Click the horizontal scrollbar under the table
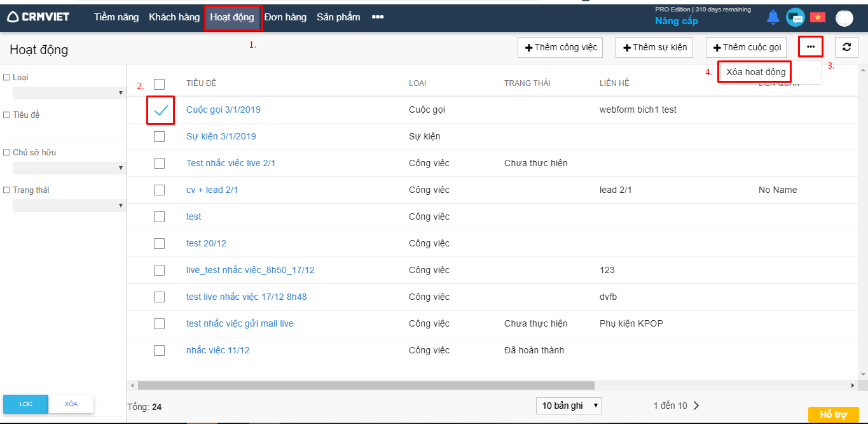Image resolution: width=868 pixels, height=424 pixels. (x=366, y=385)
